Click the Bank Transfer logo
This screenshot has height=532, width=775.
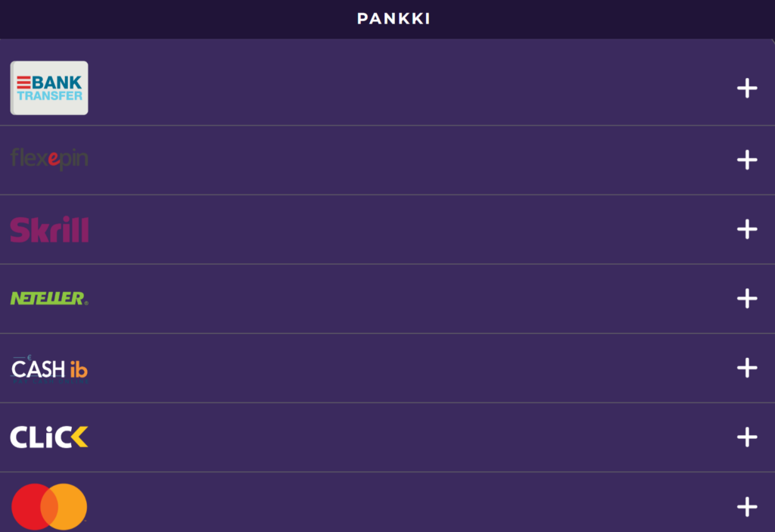click(x=49, y=88)
